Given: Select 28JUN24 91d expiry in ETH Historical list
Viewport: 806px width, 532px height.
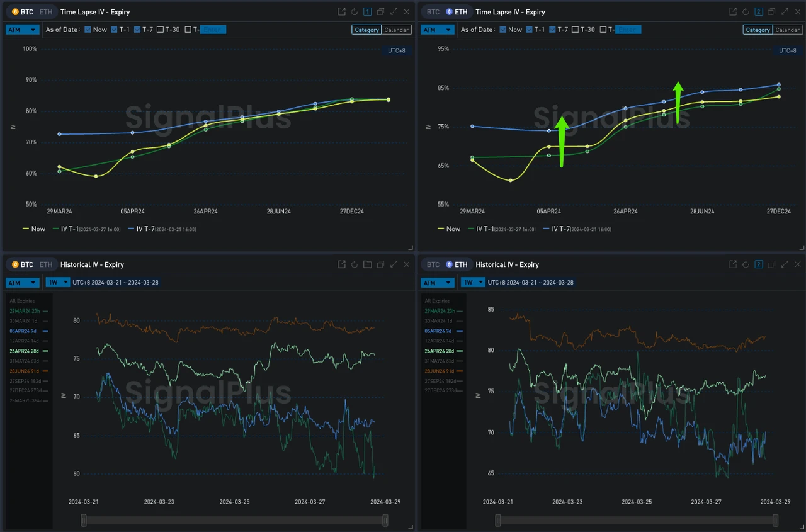Looking at the screenshot, I should pos(441,371).
